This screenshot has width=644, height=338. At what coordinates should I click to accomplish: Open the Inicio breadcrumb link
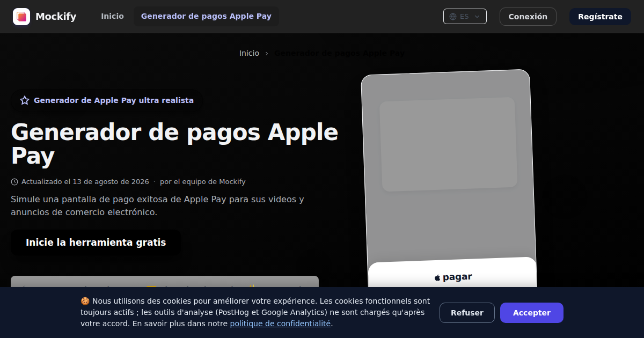(249, 53)
